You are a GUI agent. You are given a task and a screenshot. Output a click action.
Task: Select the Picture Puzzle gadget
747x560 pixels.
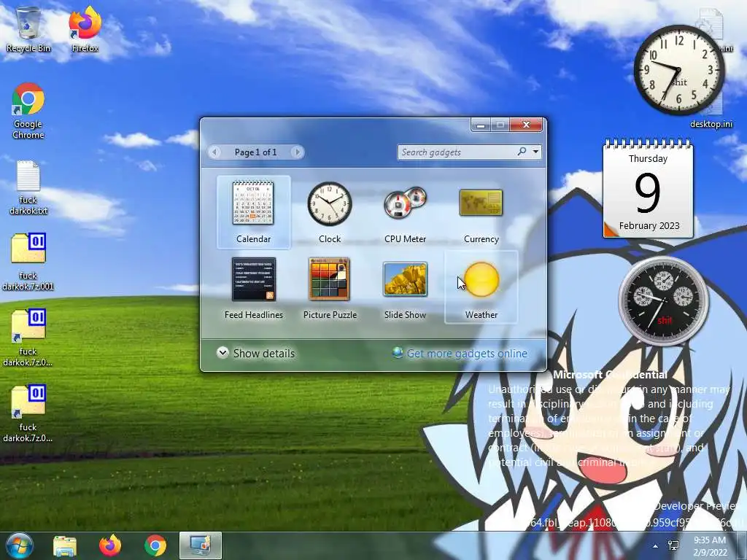tap(330, 288)
